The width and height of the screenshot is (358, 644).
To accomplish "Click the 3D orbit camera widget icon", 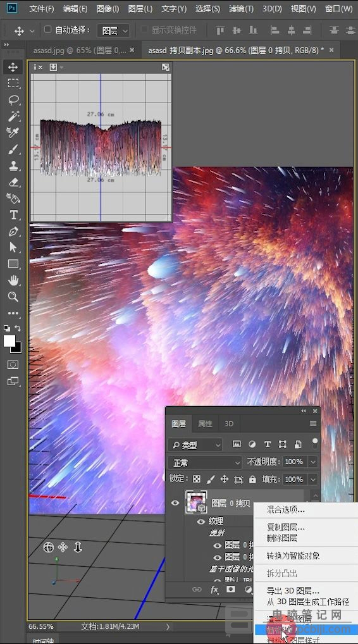I will pos(49,547).
